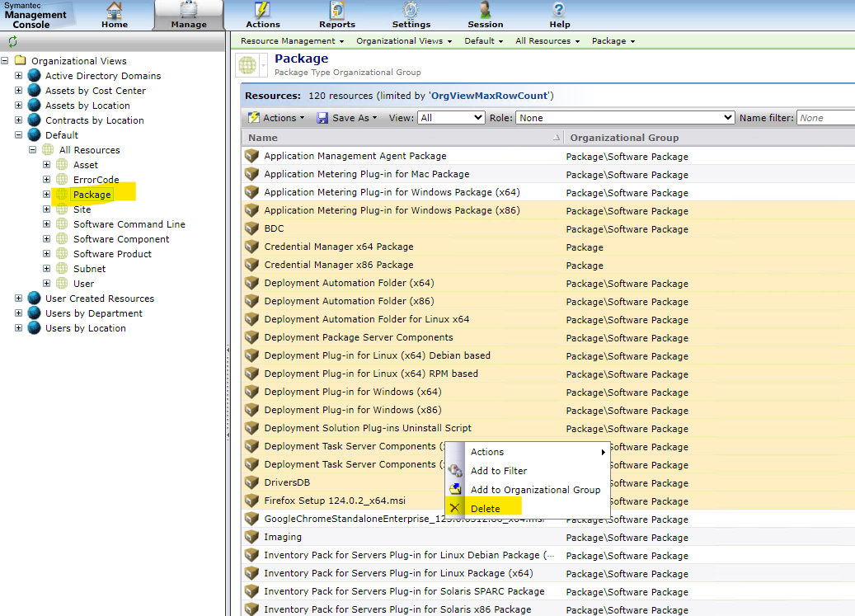Image resolution: width=855 pixels, height=616 pixels.
Task: Open the grid toolbar Actions button
Action: 276,118
